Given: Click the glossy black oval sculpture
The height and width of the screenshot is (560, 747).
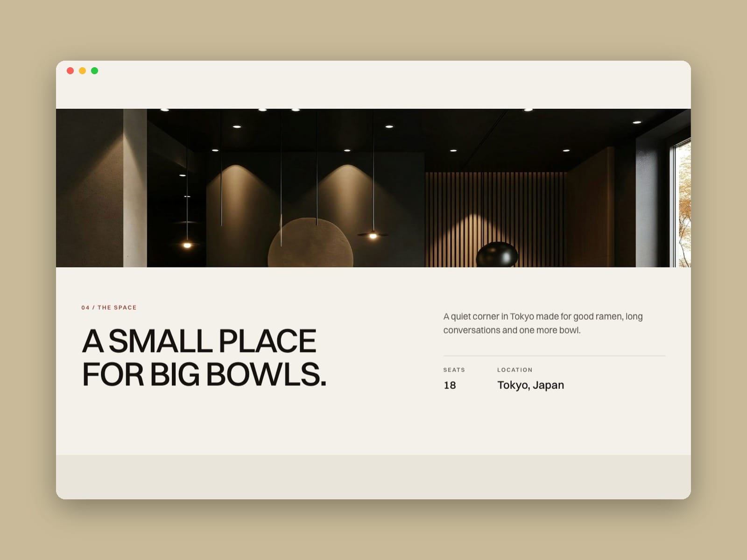Looking at the screenshot, I should pos(497,255).
